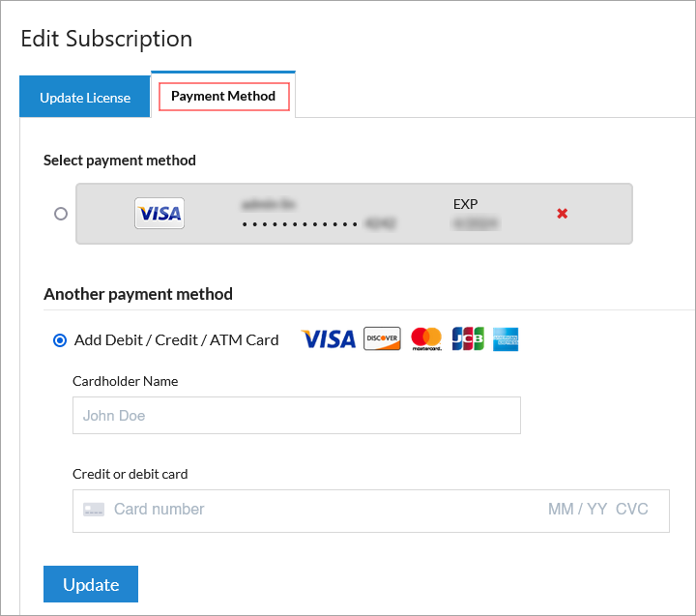Viewport: 696px width, 616px height.
Task: Click the small card icon in card number field
Action: (x=93, y=510)
